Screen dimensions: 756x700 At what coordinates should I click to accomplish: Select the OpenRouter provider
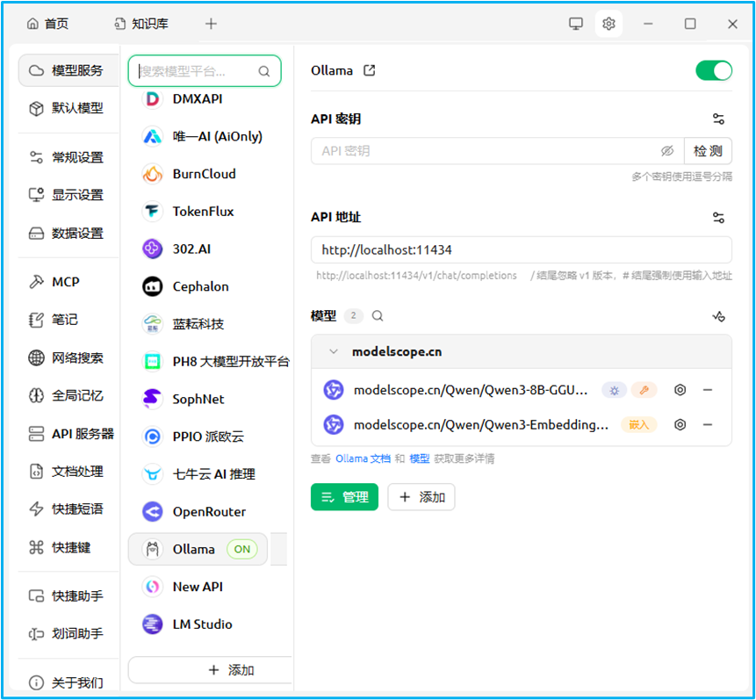tap(207, 512)
